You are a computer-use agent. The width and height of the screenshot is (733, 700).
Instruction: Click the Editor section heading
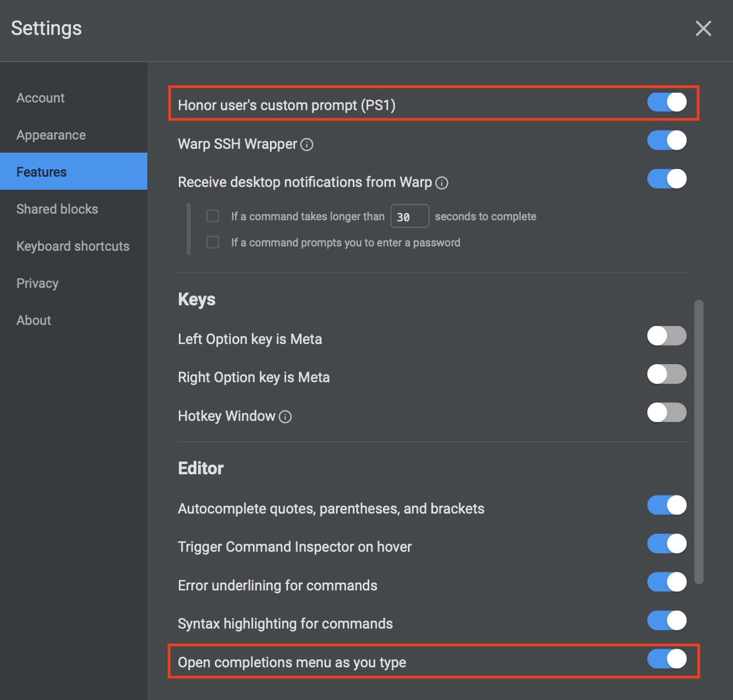[x=201, y=468]
